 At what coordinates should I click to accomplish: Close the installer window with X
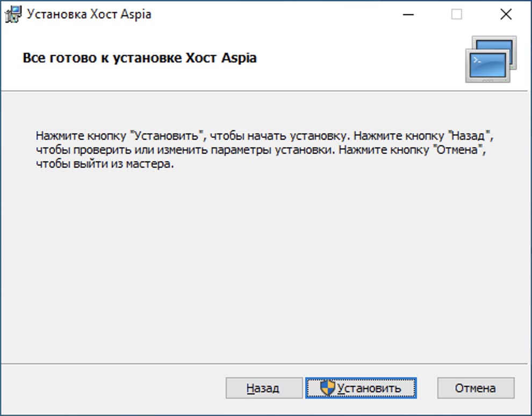point(506,15)
